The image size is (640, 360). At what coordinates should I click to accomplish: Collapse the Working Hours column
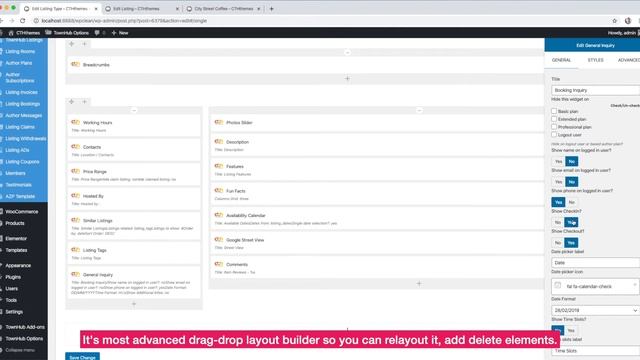tap(134, 110)
